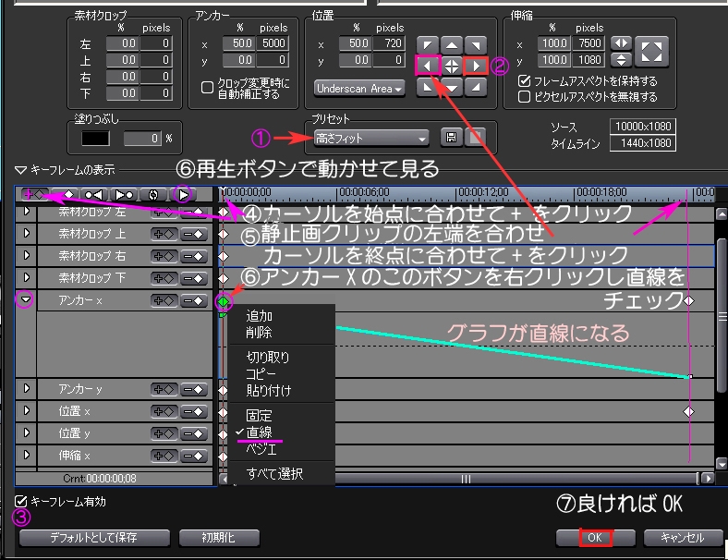Click the OK button
This screenshot has height=560, width=728.
pos(594,538)
